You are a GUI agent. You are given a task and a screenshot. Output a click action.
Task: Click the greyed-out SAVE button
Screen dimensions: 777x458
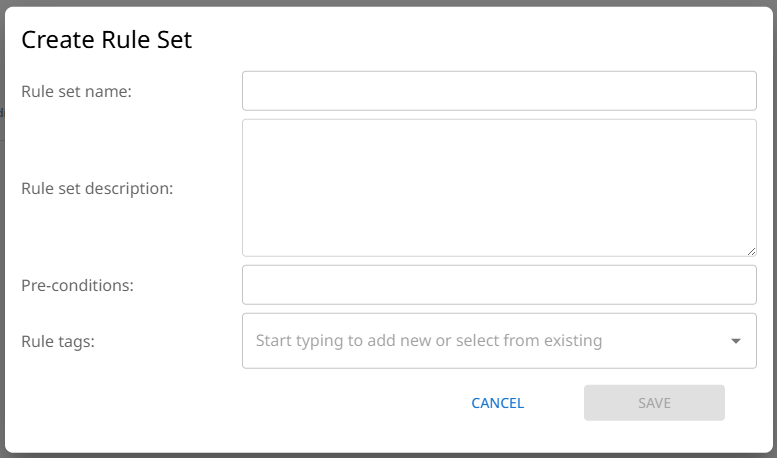tap(654, 403)
